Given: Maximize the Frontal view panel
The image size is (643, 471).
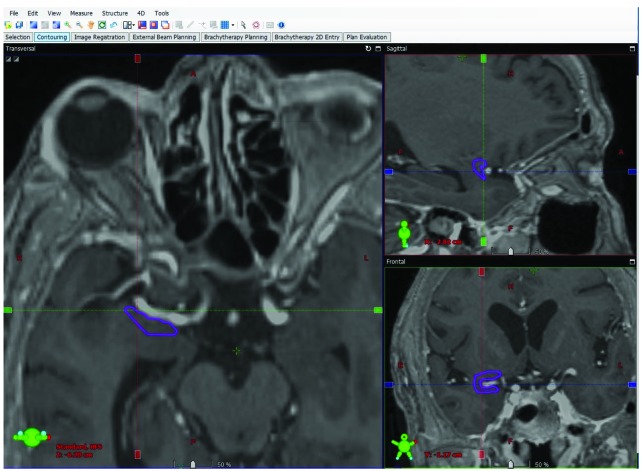Looking at the screenshot, I should [632, 262].
